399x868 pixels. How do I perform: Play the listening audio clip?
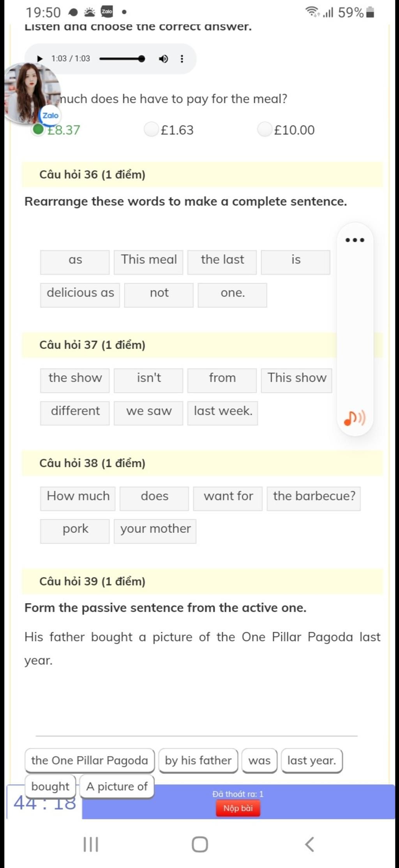tap(40, 59)
